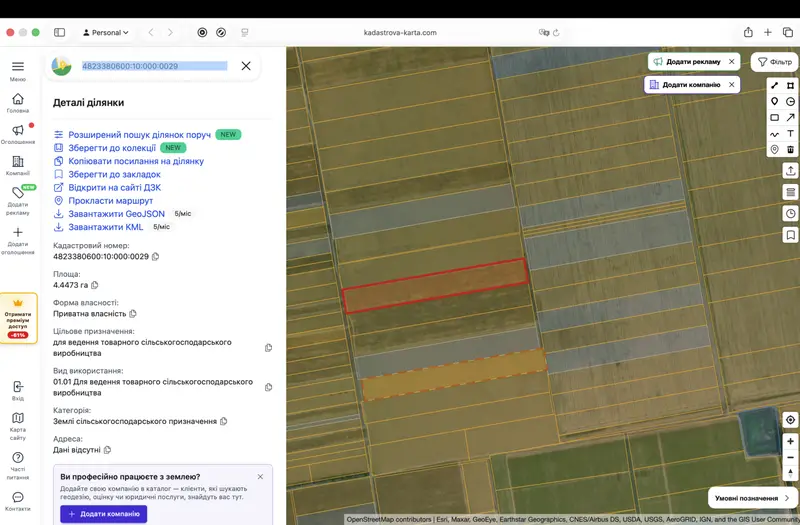Select the line measure tool on map
The width and height of the screenshot is (800, 525).
(x=774, y=86)
